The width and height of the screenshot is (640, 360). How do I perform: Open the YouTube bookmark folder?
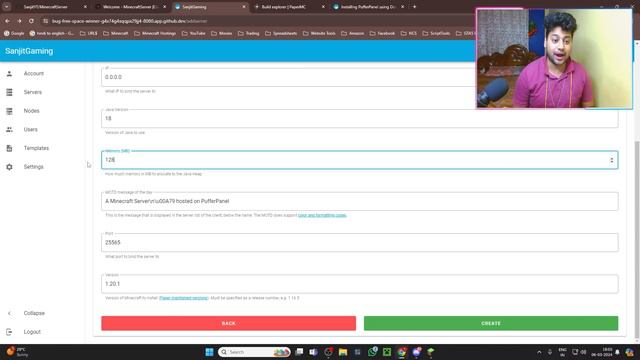[193, 33]
